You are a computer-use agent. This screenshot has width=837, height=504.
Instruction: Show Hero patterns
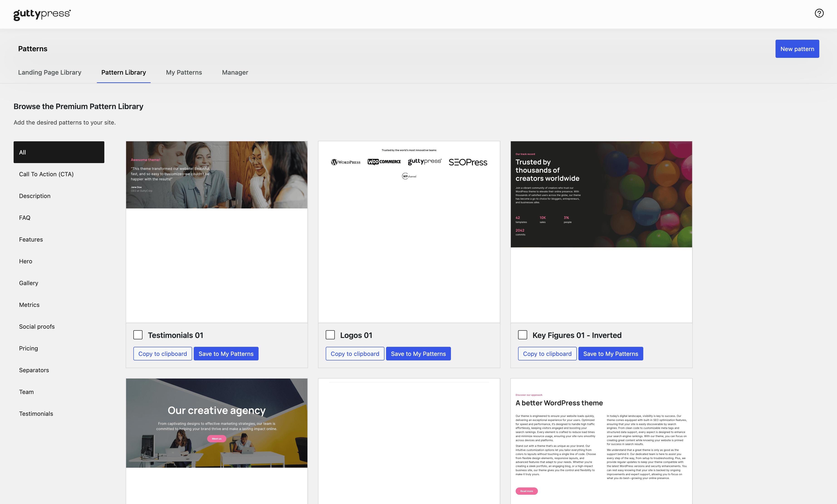point(59,261)
